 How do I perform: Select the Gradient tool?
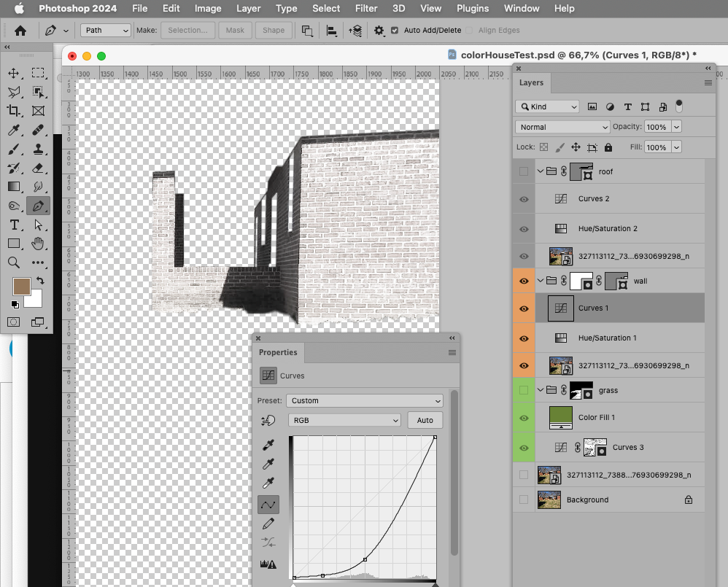point(15,187)
